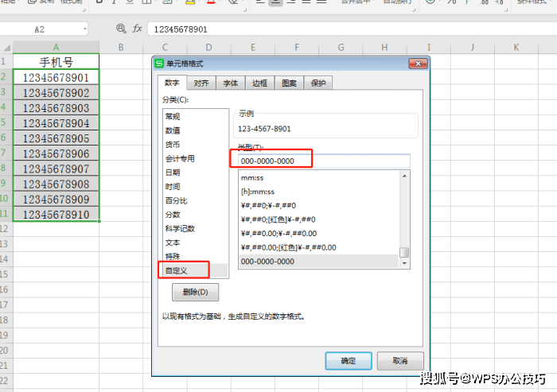Cancel the dialog with 取消
Screen dimensions: 557x392
tap(400, 360)
